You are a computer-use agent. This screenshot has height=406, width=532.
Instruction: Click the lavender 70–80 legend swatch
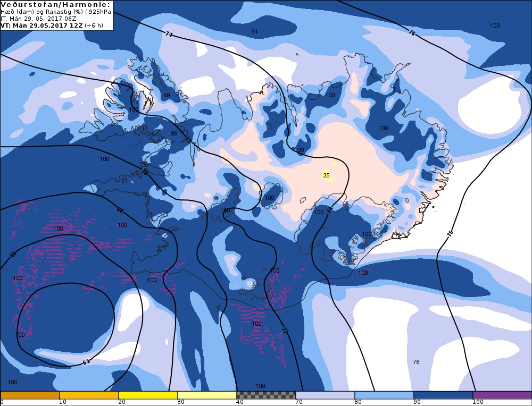325,395
